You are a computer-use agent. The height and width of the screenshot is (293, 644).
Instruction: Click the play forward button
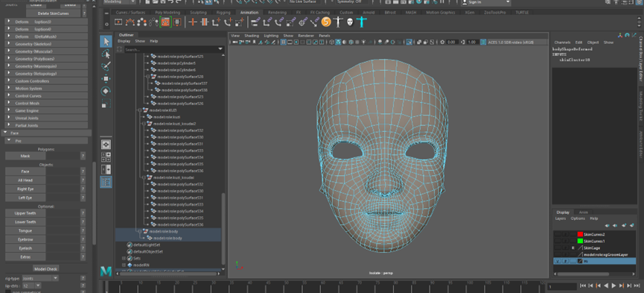(614, 286)
